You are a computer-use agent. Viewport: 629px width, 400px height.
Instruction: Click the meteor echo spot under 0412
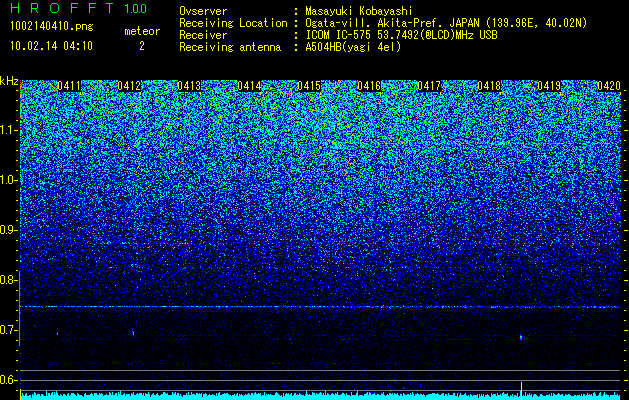(133, 332)
